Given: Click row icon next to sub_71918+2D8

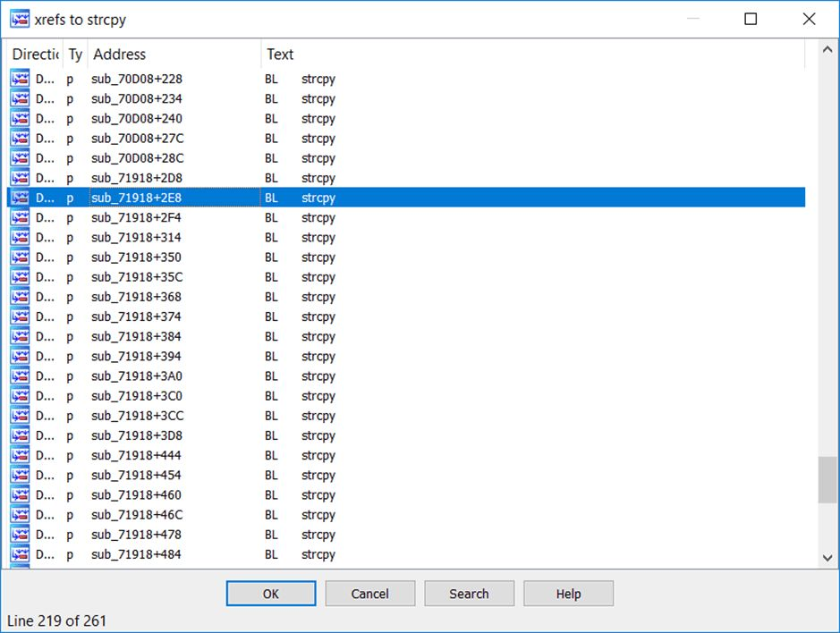Looking at the screenshot, I should (x=20, y=178).
